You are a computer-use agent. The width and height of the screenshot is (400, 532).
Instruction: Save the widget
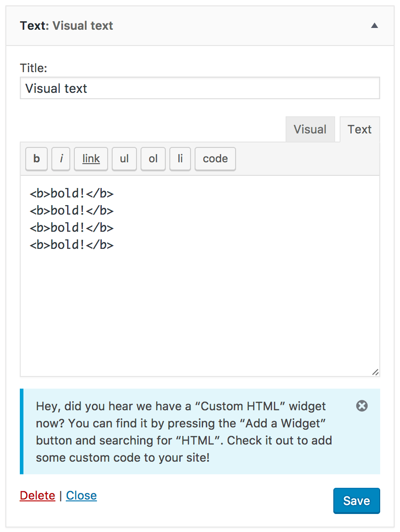[356, 501]
